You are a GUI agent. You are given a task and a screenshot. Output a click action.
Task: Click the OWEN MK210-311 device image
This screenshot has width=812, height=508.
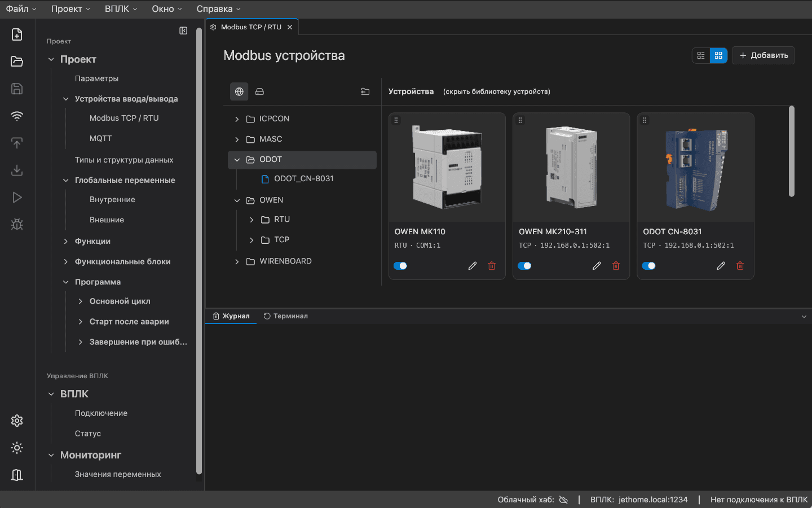click(x=571, y=167)
